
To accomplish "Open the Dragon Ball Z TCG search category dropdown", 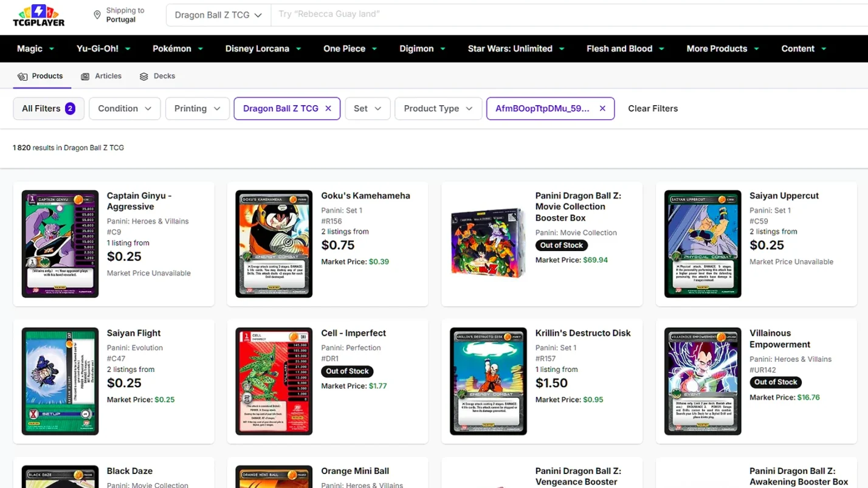I will [x=218, y=15].
